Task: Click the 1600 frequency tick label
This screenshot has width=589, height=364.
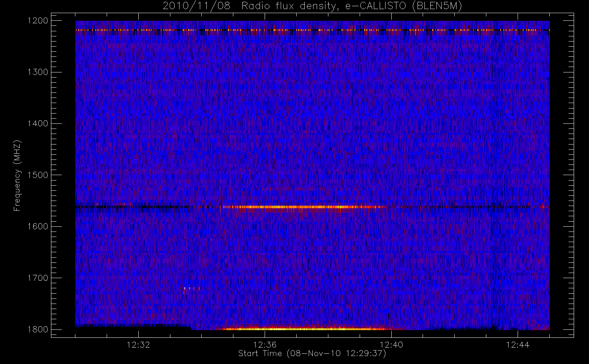Action: [x=38, y=226]
